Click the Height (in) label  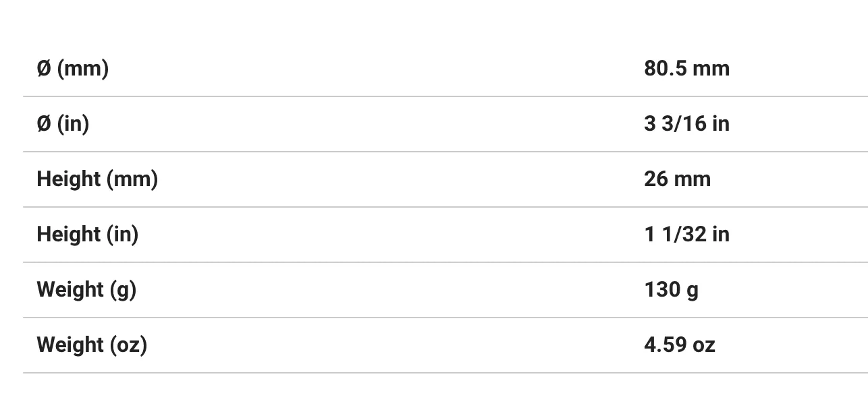coord(87,235)
